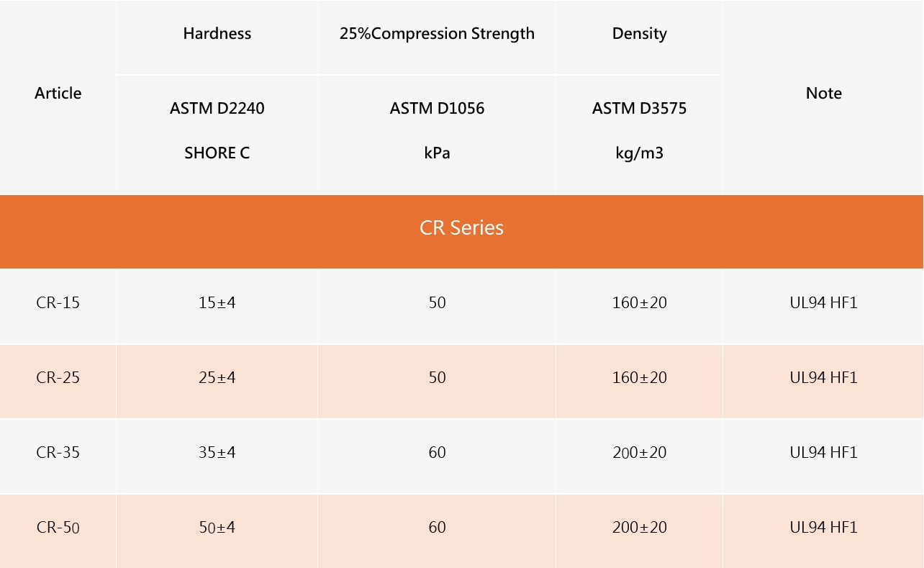Click the Article column header
This screenshot has width=924, height=568.
58,94
